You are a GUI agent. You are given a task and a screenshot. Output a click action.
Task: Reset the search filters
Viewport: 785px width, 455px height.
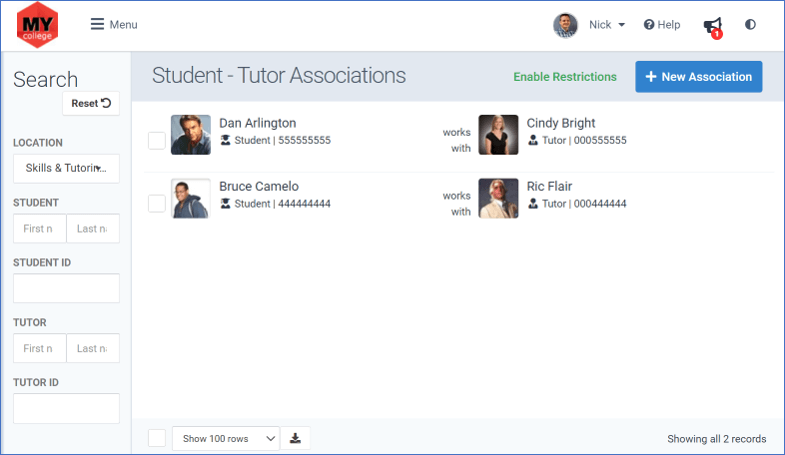(x=91, y=103)
